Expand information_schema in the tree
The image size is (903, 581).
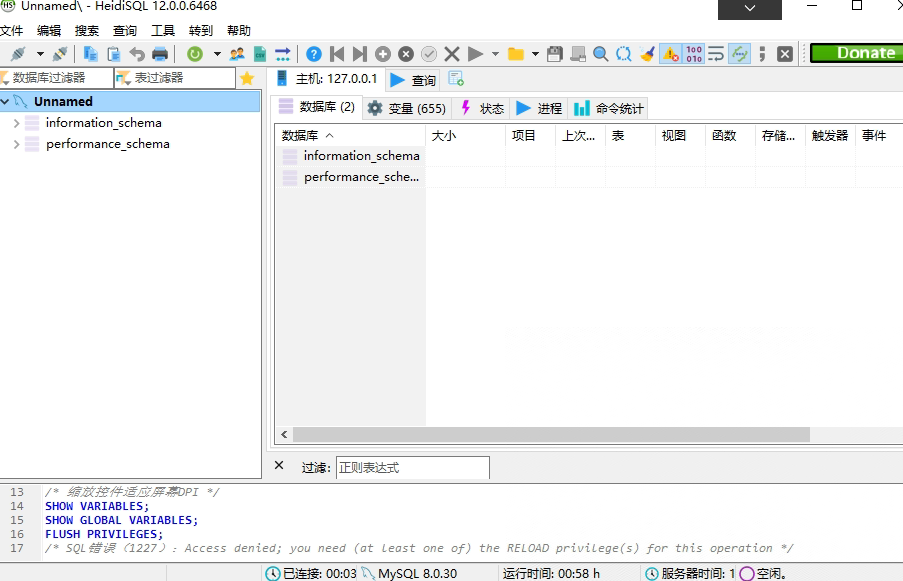pyautogui.click(x=16, y=123)
